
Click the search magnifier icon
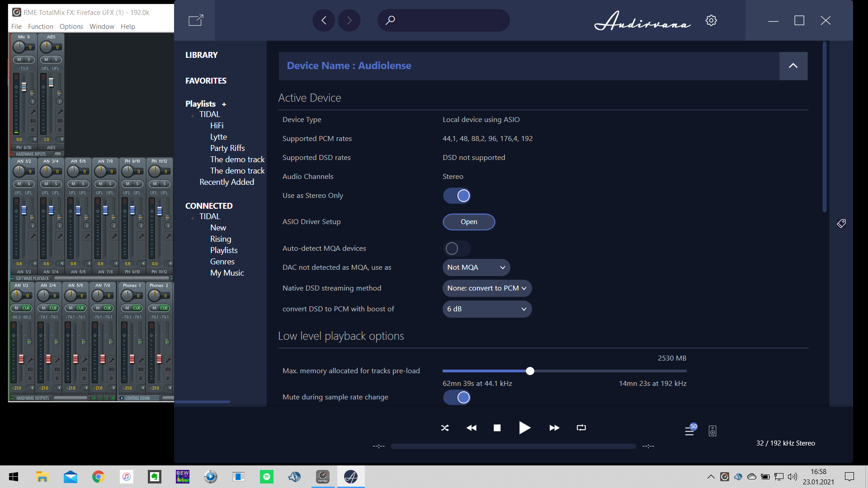pyautogui.click(x=390, y=20)
